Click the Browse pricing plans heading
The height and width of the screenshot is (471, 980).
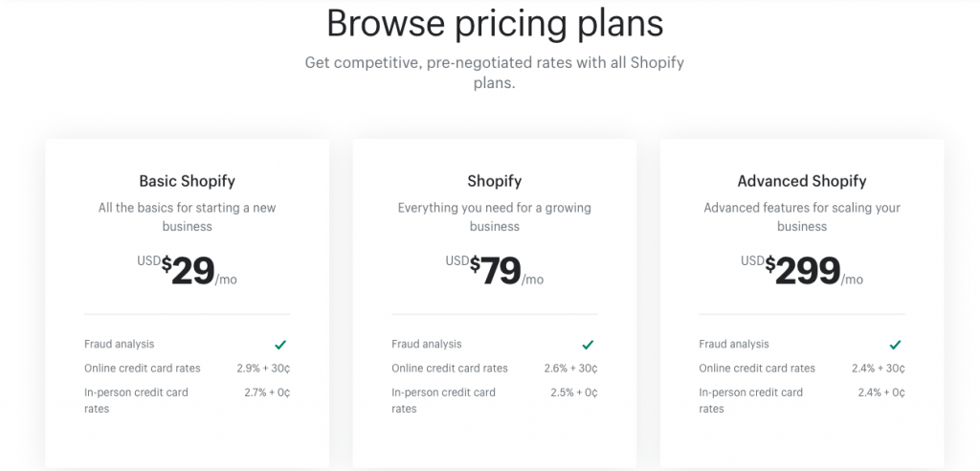[495, 23]
